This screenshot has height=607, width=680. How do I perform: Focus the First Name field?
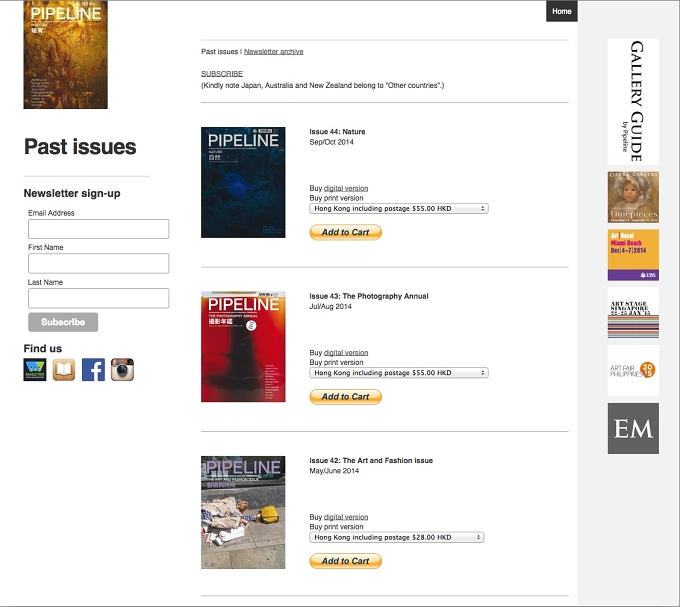pos(98,263)
